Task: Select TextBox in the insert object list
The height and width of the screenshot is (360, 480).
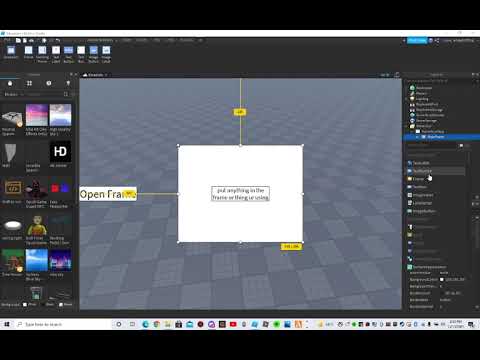Action: click(417, 187)
